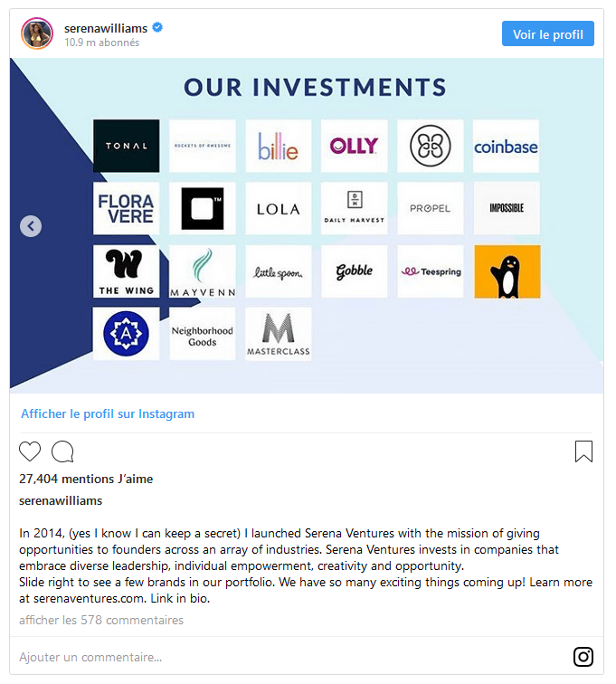Viewport: 616px width, 684px height.
Task: Save post with bookmark icon
Action: pos(583,451)
